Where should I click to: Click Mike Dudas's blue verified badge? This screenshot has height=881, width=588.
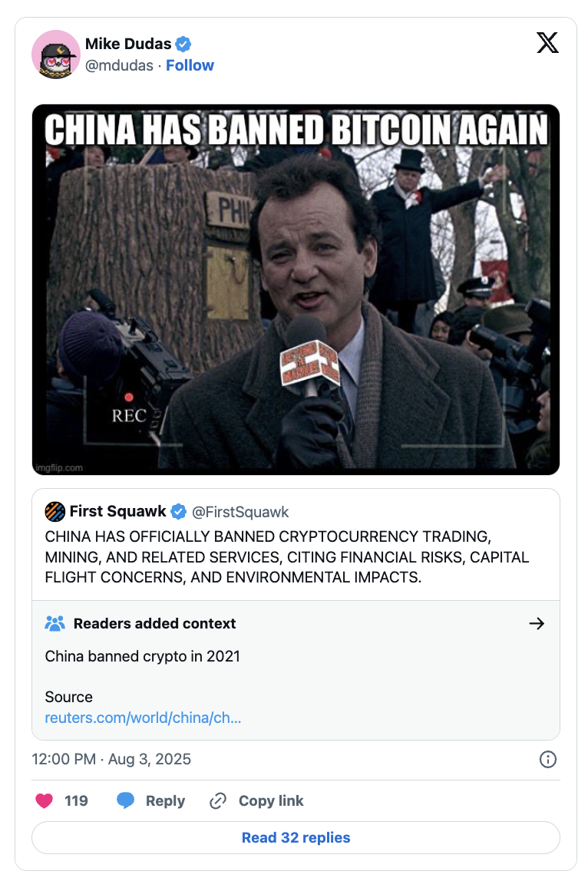click(183, 44)
